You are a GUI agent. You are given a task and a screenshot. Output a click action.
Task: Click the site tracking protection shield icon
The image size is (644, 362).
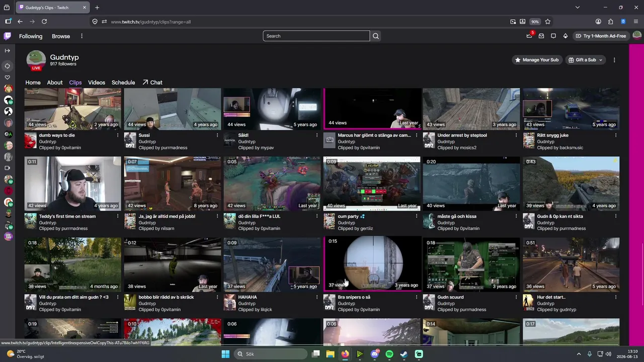coord(95,22)
